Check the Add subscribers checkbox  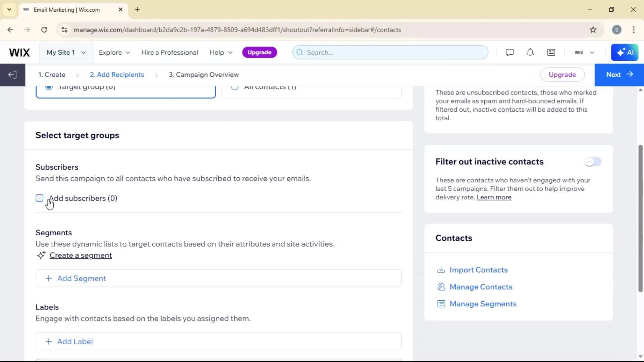[40, 198]
